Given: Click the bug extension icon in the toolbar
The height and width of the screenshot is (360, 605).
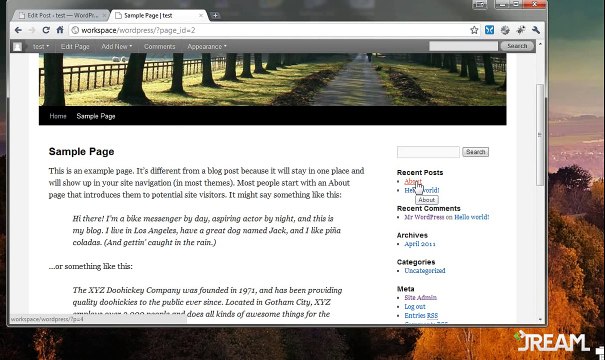Looking at the screenshot, I should point(521,30).
